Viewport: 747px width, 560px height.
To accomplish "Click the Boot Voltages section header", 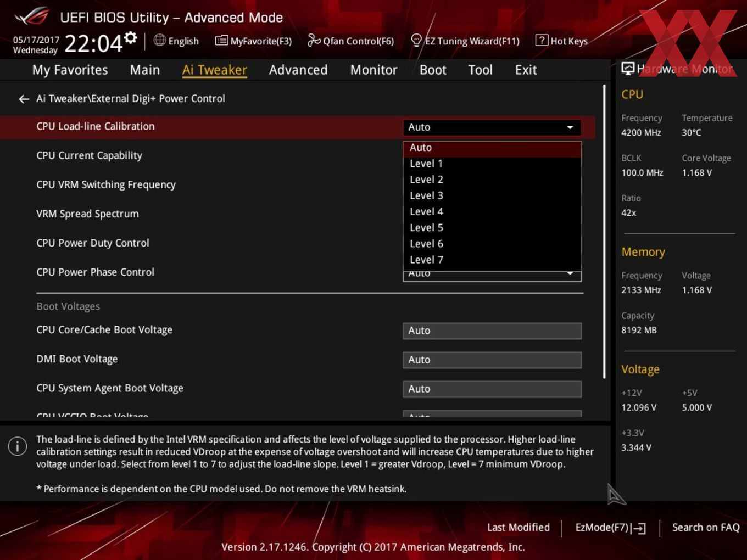I will (68, 307).
